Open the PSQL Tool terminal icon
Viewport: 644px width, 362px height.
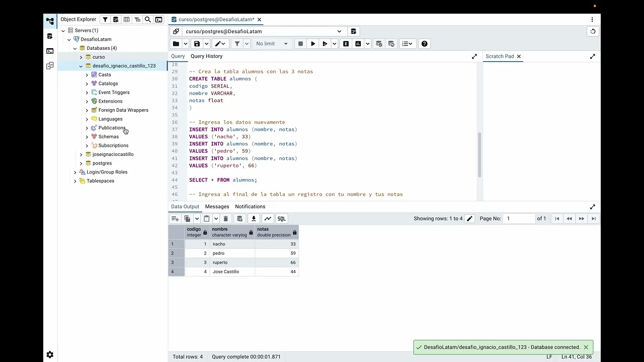tap(159, 20)
